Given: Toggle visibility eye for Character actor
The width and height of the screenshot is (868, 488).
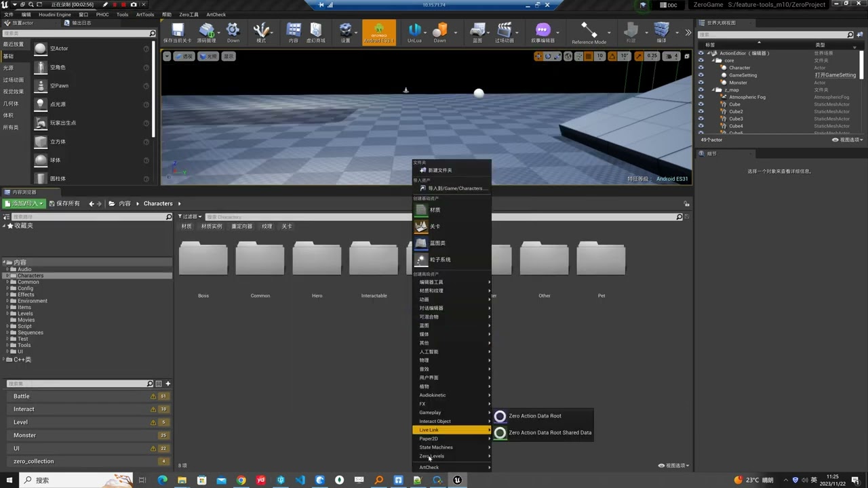Looking at the screenshot, I should tap(701, 68).
